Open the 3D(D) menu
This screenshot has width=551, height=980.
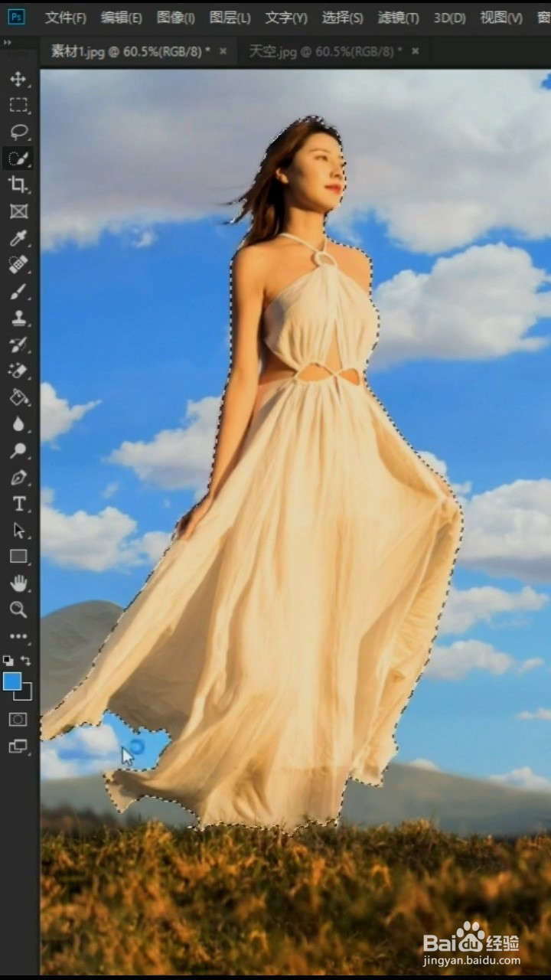pos(449,18)
